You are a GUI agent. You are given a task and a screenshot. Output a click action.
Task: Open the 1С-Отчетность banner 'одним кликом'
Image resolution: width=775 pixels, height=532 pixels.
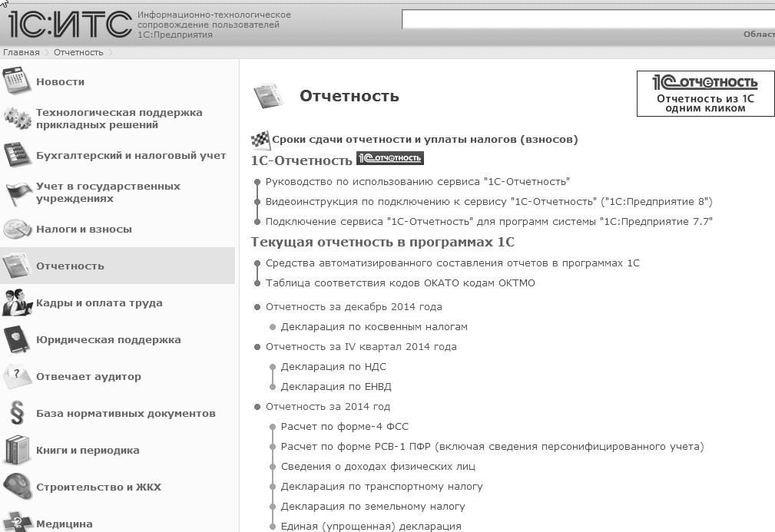[705, 94]
